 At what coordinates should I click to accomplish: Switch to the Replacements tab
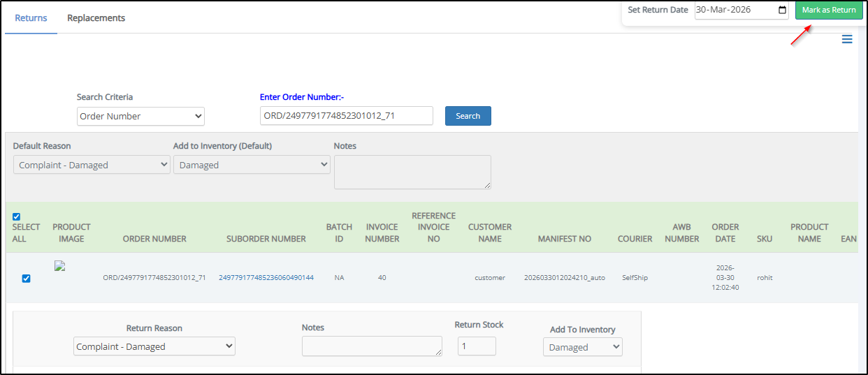pos(96,18)
